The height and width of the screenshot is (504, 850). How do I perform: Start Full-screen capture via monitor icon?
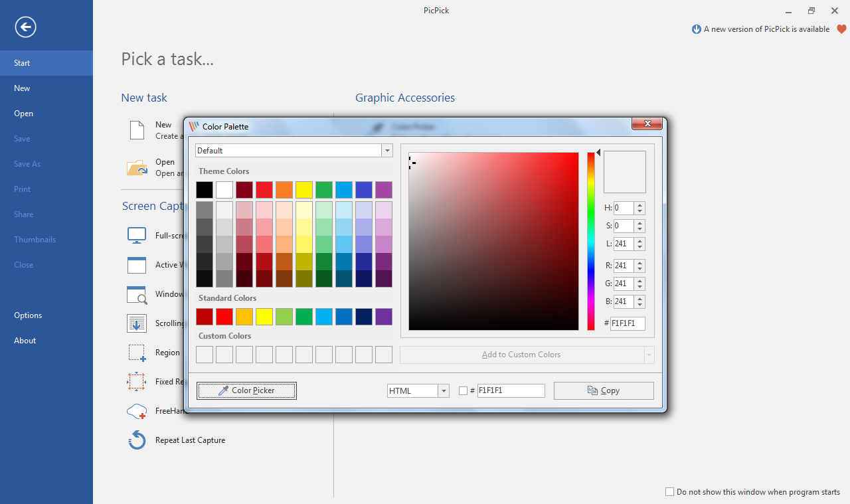[137, 235]
